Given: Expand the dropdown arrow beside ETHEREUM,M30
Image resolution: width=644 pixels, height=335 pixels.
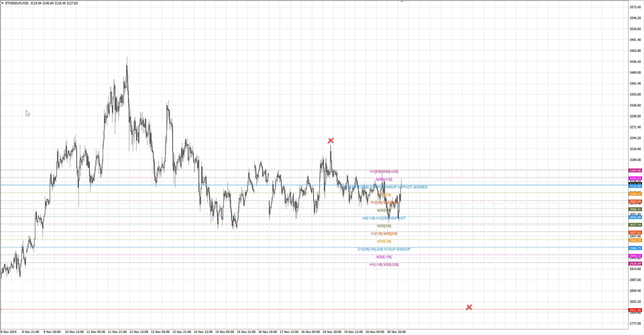Looking at the screenshot, I should point(3,3).
